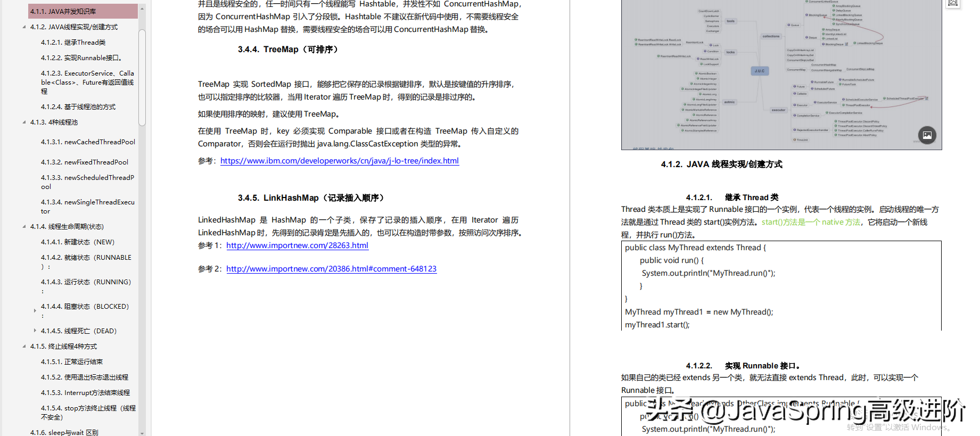The image size is (980, 436).
Task: Go to 4.1.6 sleep与wait 区别 entry
Action: pos(64,432)
